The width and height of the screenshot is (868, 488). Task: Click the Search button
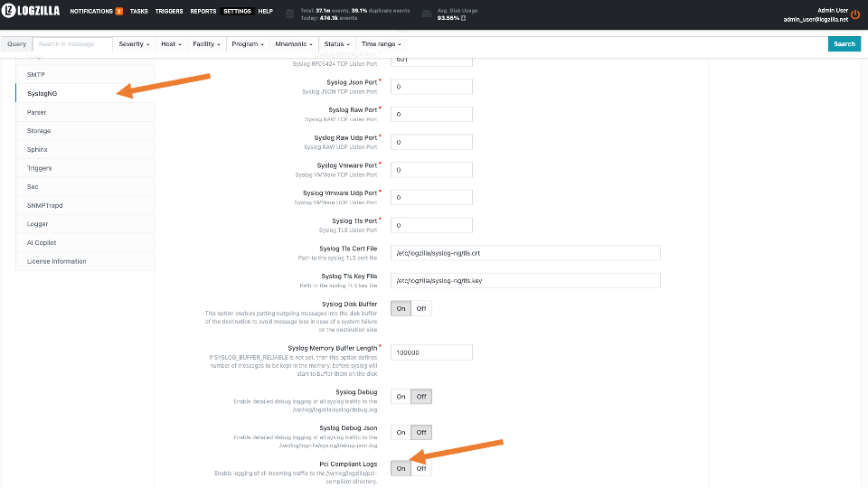pyautogui.click(x=844, y=44)
